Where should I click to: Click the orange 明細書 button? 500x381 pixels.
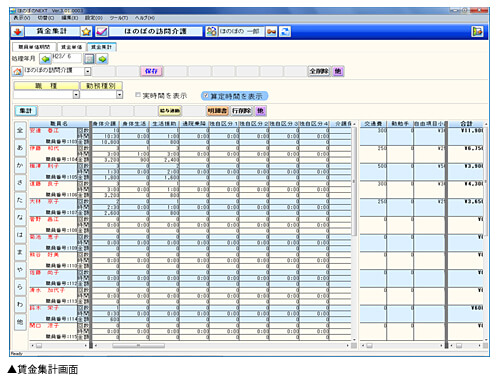coord(217,111)
